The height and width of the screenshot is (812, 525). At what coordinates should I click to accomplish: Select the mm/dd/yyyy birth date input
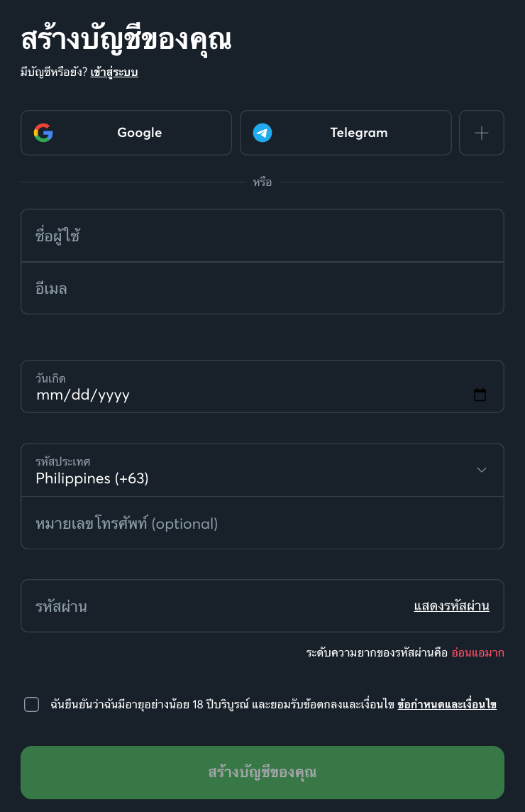(83, 395)
